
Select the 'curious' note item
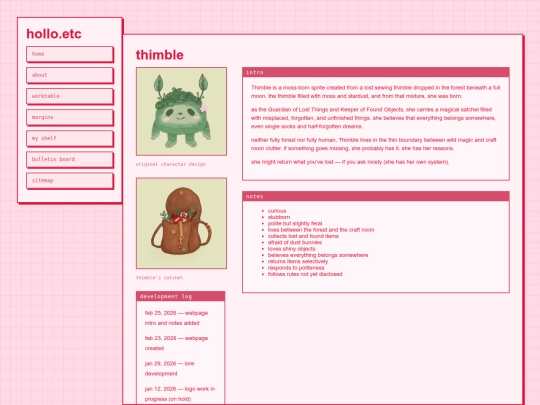(x=277, y=211)
